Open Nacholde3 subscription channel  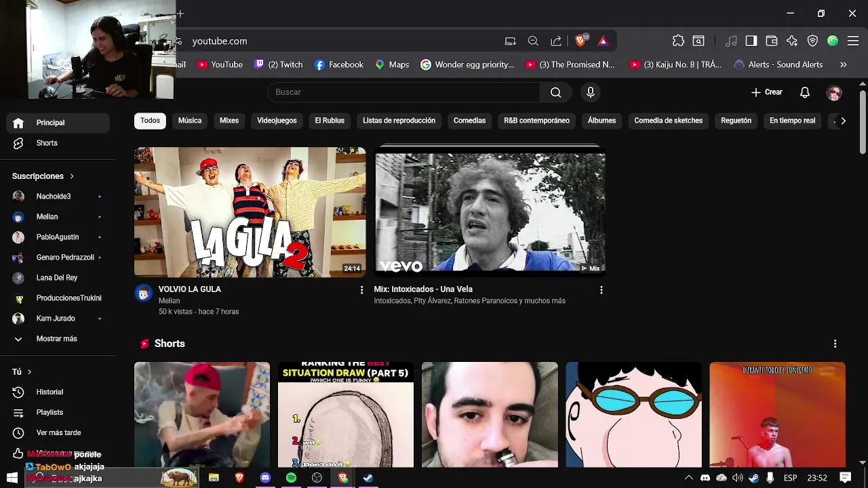coord(58,197)
